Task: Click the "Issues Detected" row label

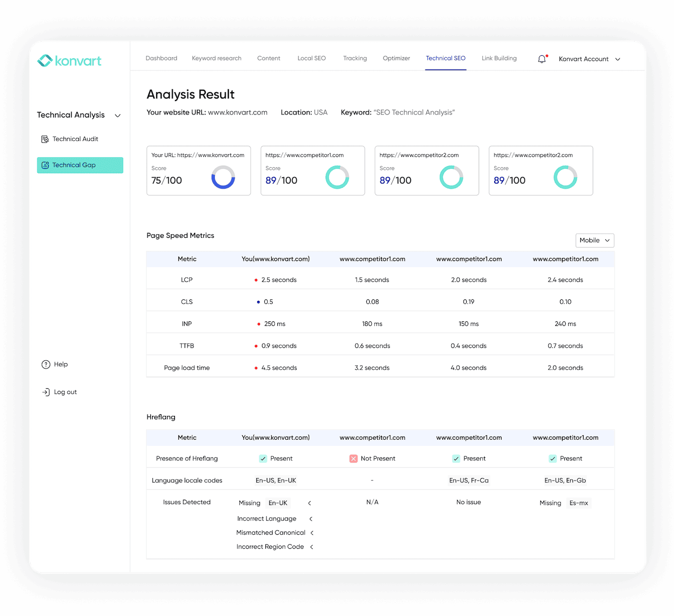Action: point(187,503)
